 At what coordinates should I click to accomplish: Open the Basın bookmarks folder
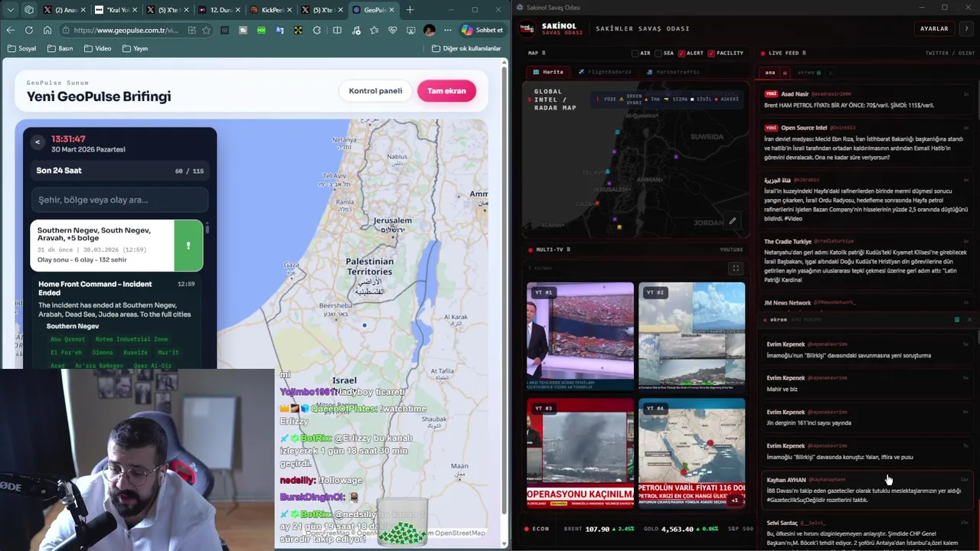(60, 48)
